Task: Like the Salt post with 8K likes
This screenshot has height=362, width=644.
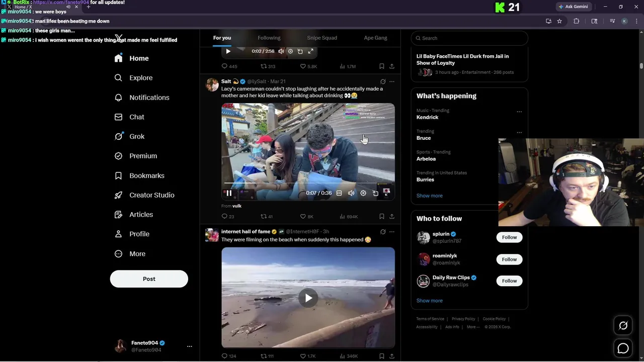Action: coord(306,217)
